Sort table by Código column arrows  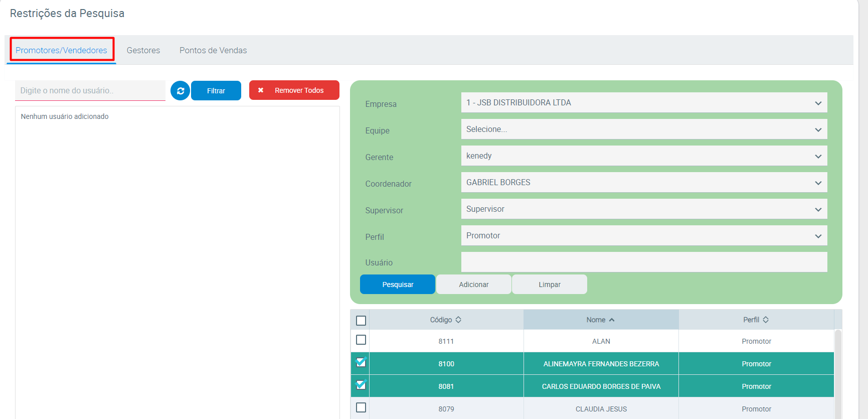coord(458,320)
